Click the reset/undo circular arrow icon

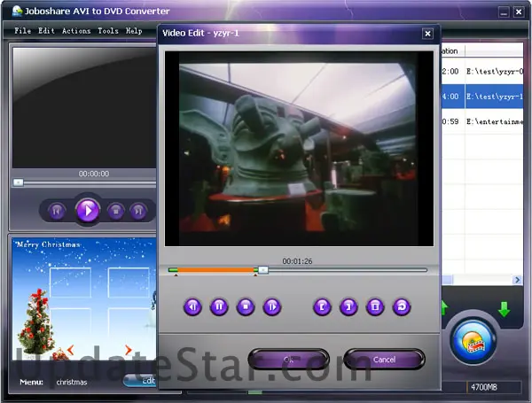pyautogui.click(x=402, y=307)
